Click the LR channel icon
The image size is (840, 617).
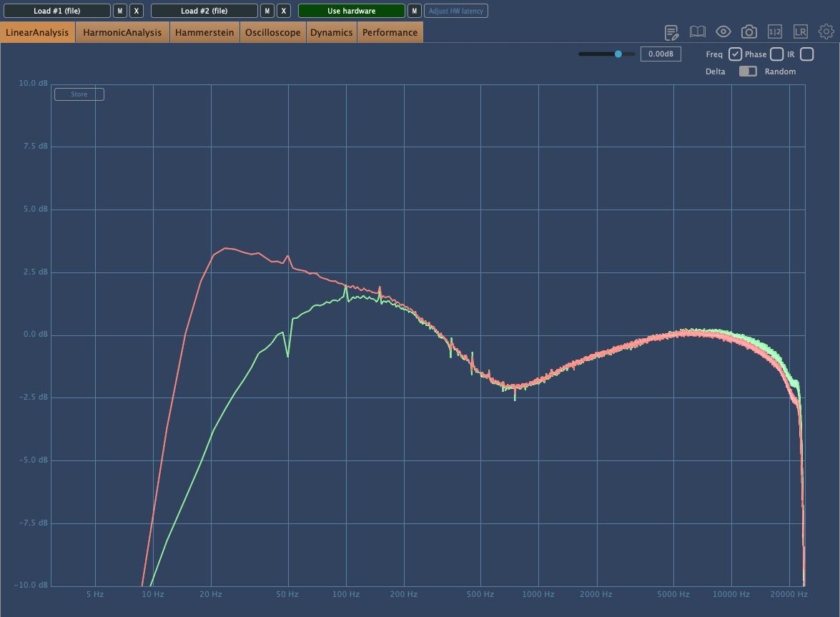[801, 31]
